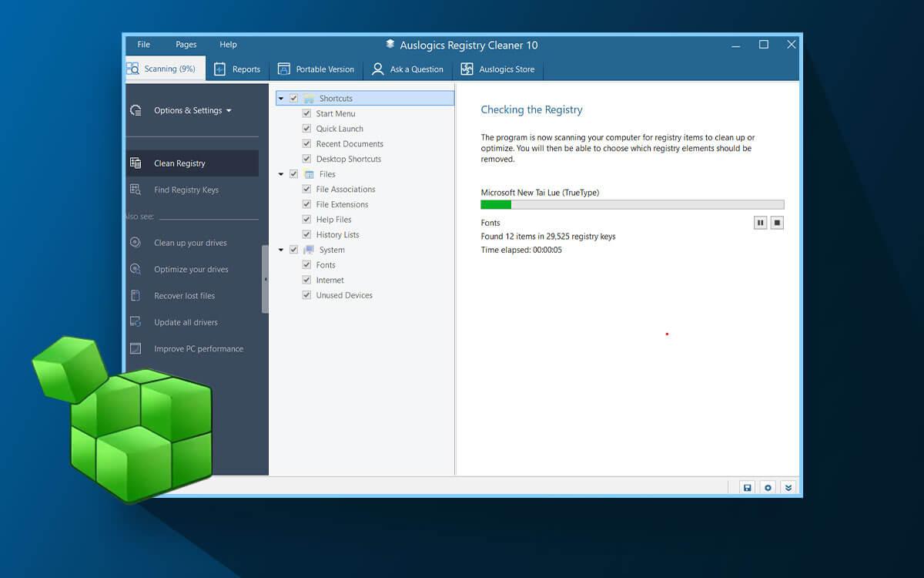Open the Auslogics Store tab
This screenshot has height=578, width=924.
click(x=498, y=69)
